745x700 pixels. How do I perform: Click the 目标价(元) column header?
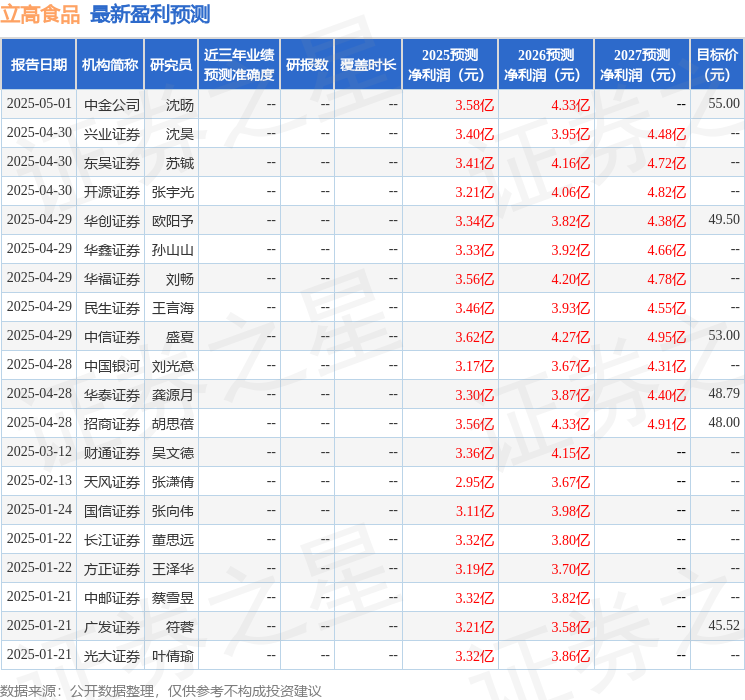[717, 65]
